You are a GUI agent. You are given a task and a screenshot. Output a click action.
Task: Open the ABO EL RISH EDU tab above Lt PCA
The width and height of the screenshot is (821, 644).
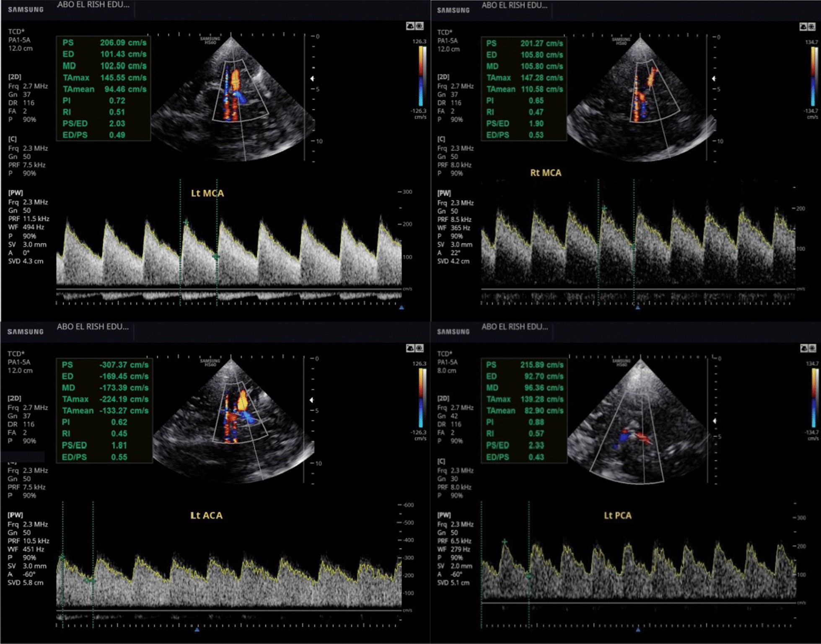pyautogui.click(x=515, y=327)
